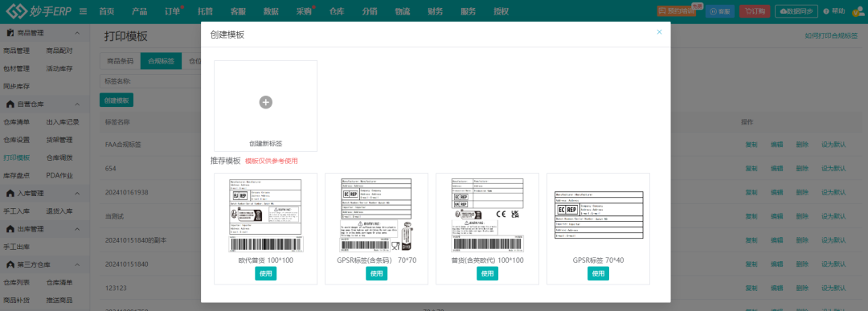Select the GPSR标签 70*40 thumbnail image
The image size is (868, 311).
coord(599,215)
